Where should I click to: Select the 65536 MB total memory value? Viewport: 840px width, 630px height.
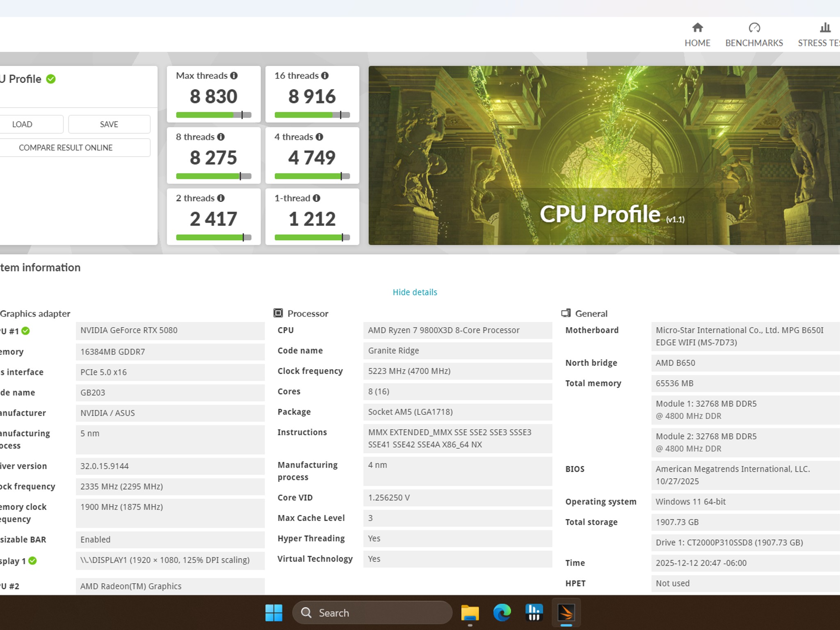[746, 383]
